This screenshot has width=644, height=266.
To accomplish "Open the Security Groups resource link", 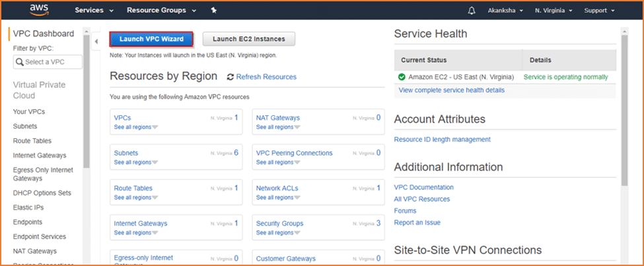I will (279, 224).
